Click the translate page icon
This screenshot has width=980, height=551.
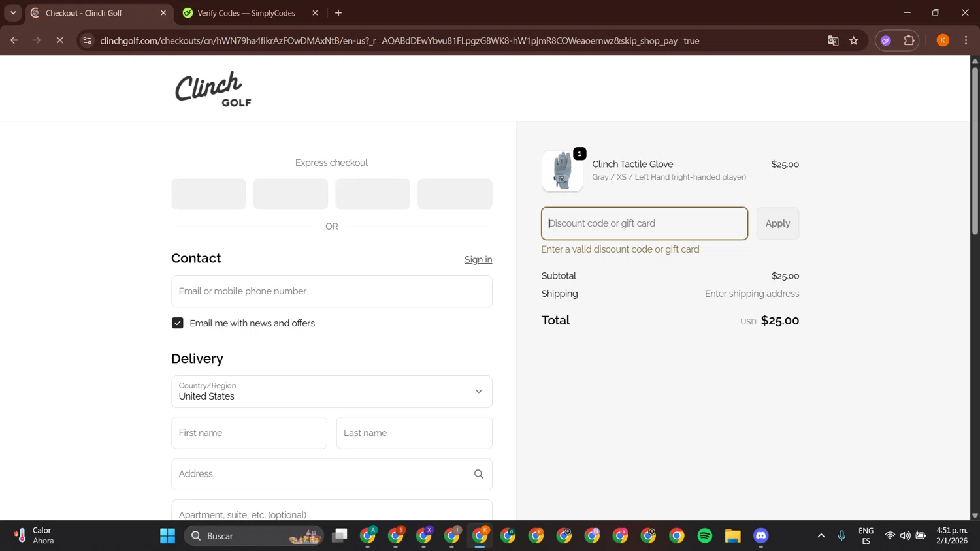click(833, 40)
